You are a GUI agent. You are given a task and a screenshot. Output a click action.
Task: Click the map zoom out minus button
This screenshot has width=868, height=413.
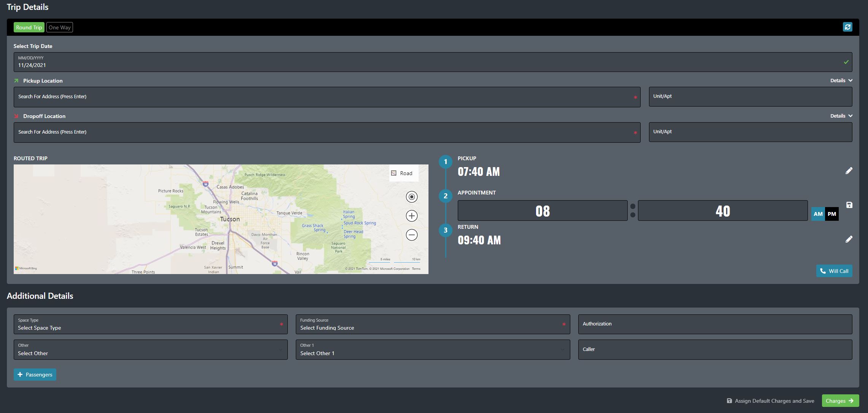point(412,235)
